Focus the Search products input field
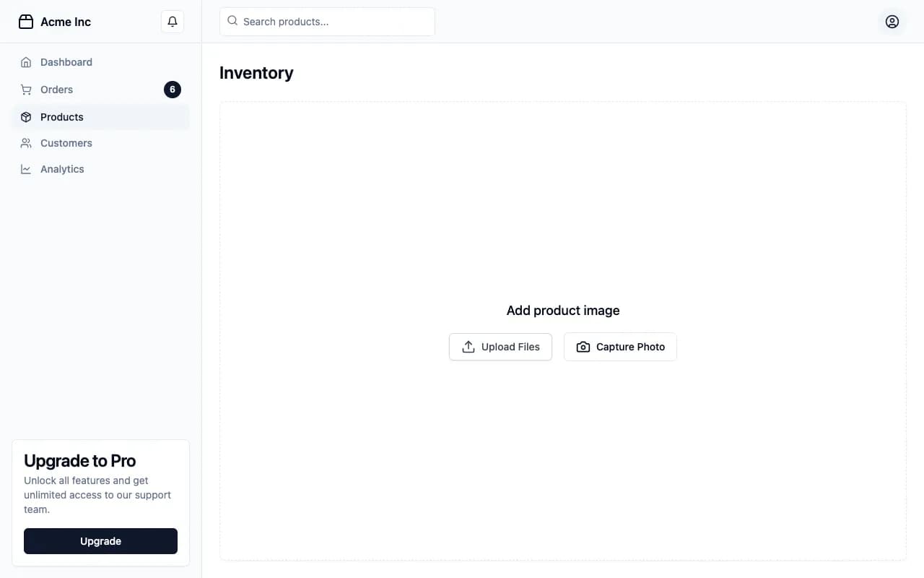Viewport: 924px width, 578px height. click(336, 22)
